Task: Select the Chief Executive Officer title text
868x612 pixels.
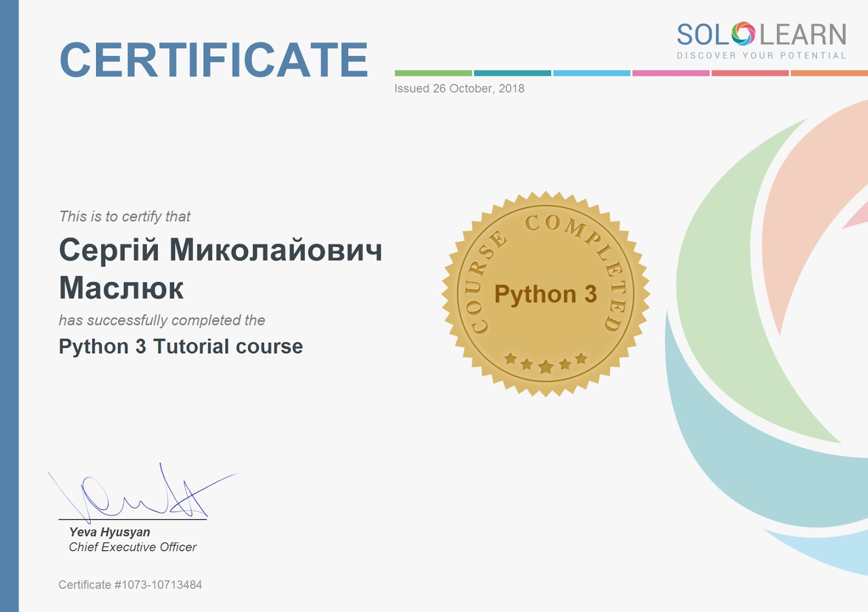Action: 133,547
